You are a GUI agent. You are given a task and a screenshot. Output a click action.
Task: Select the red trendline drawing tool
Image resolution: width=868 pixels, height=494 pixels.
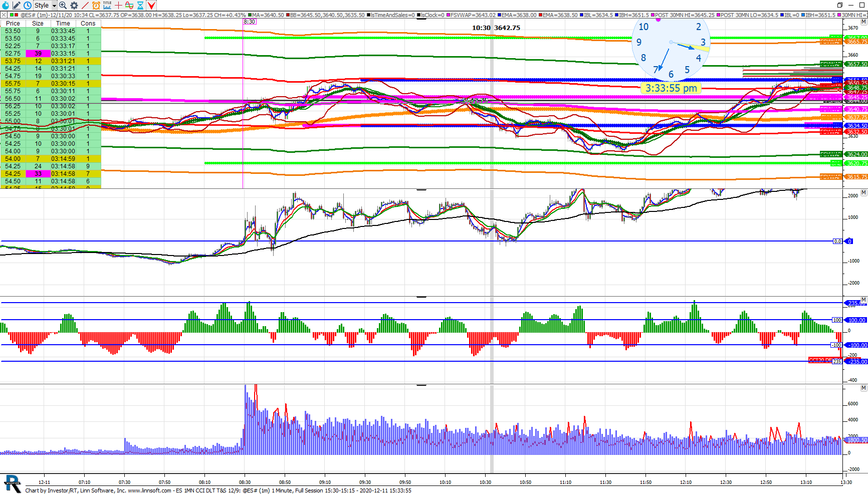pos(85,5)
